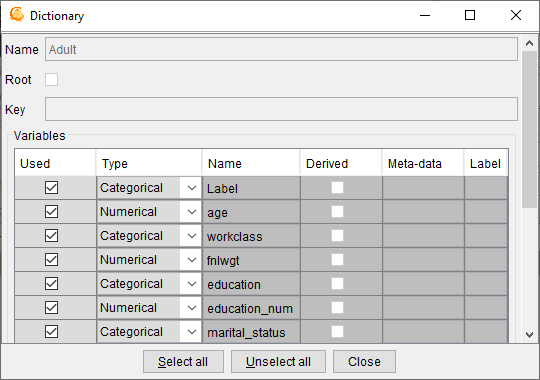Click the Unselect all button
The width and height of the screenshot is (540, 380).
(278, 362)
